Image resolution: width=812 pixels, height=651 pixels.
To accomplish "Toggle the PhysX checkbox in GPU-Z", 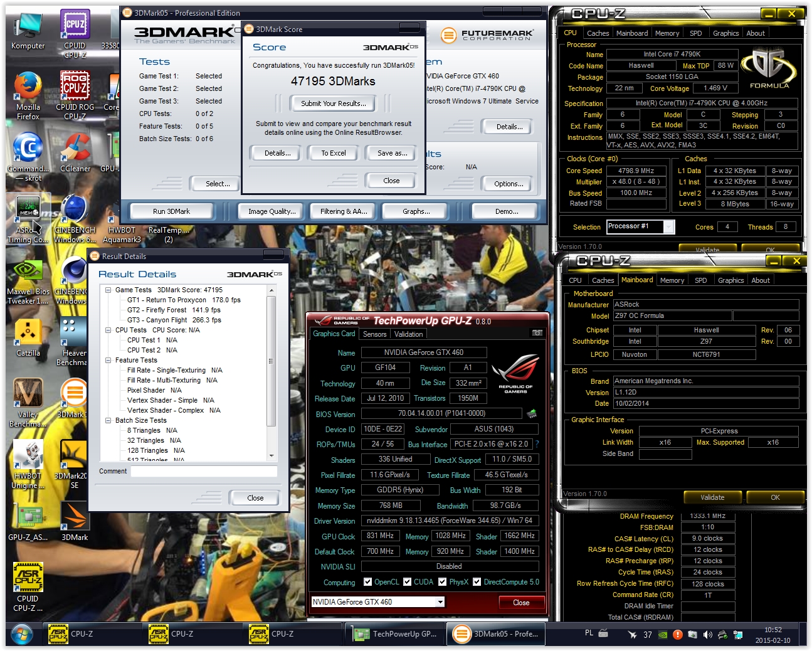I will pyautogui.click(x=443, y=582).
